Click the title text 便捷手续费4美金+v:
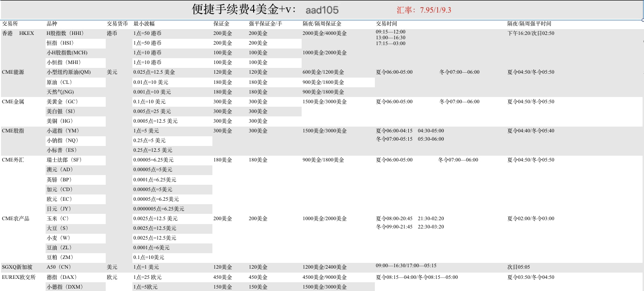Viewport: 644px width, 291px height. coord(244,9)
